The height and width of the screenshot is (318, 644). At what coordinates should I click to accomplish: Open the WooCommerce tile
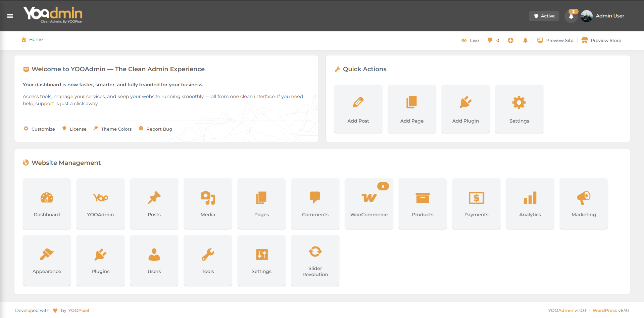(369, 204)
